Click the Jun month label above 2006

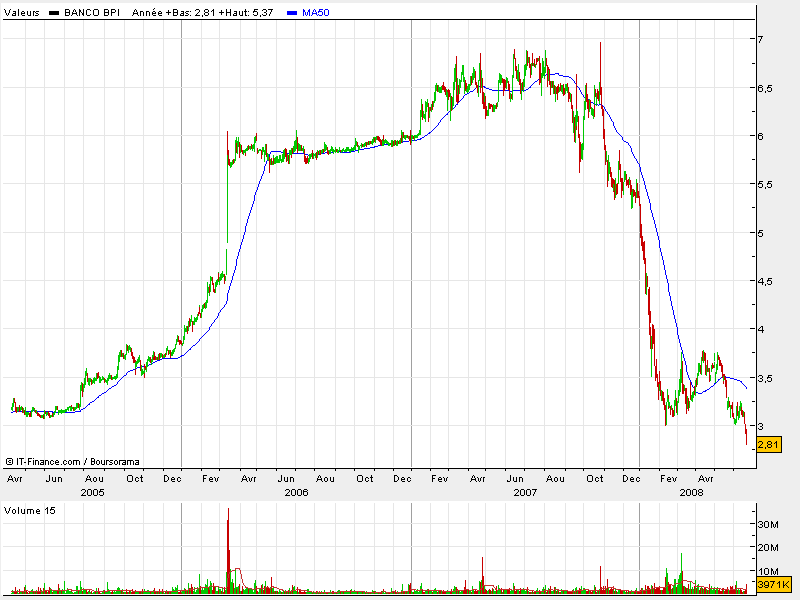tap(286, 479)
